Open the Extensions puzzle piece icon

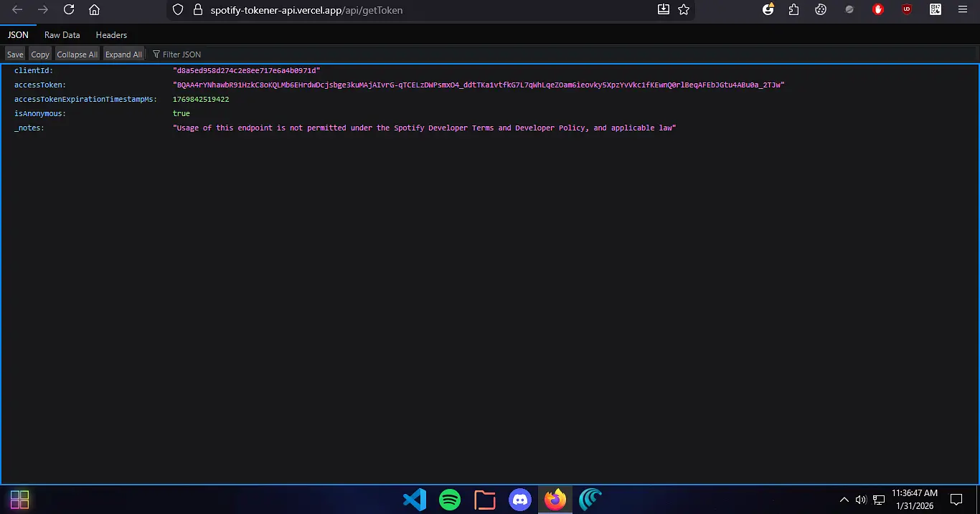click(793, 10)
